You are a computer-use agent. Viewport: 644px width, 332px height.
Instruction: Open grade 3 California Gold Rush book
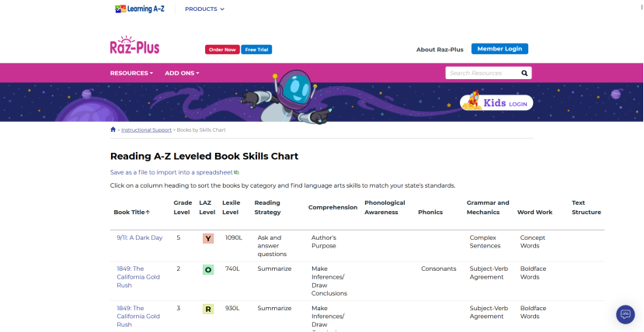138,316
